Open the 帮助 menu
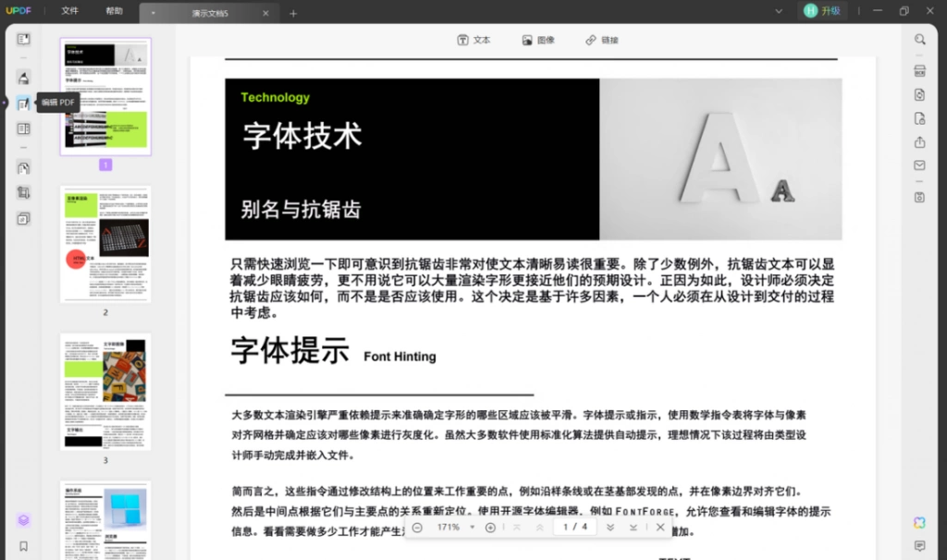 [x=114, y=11]
